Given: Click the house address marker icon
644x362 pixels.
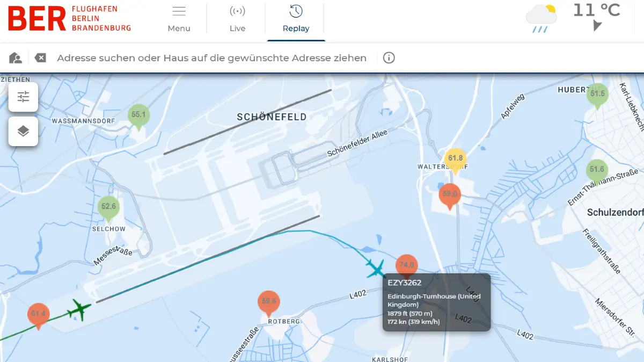Looking at the screenshot, I should point(16,57).
